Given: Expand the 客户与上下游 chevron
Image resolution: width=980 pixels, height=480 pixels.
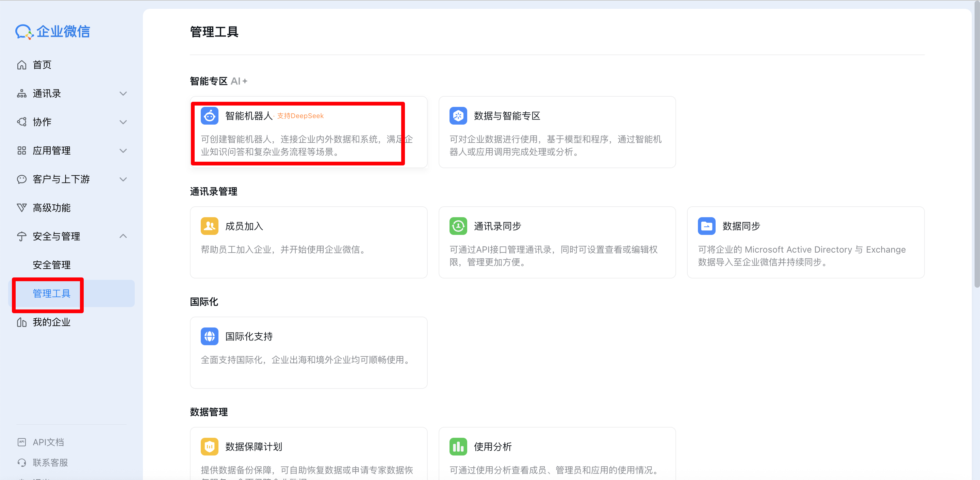Looking at the screenshot, I should click(123, 179).
